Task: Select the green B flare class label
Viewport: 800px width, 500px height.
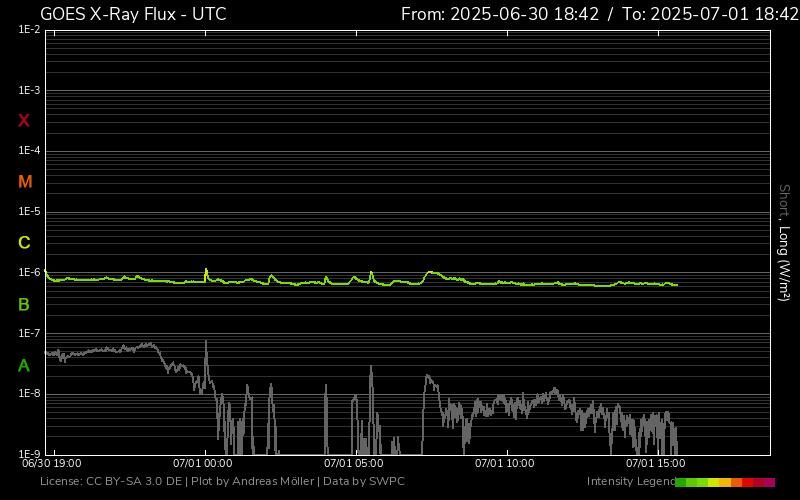Action: 24,304
